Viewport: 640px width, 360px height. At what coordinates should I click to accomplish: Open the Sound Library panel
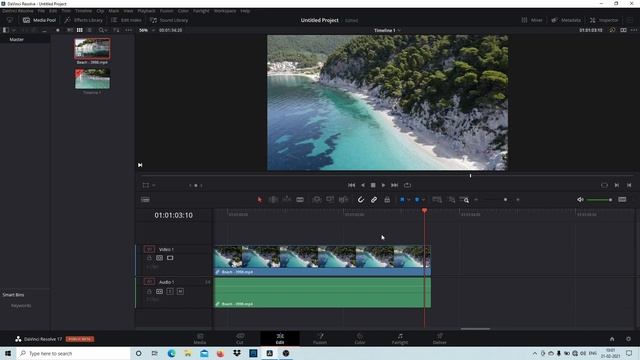point(169,20)
